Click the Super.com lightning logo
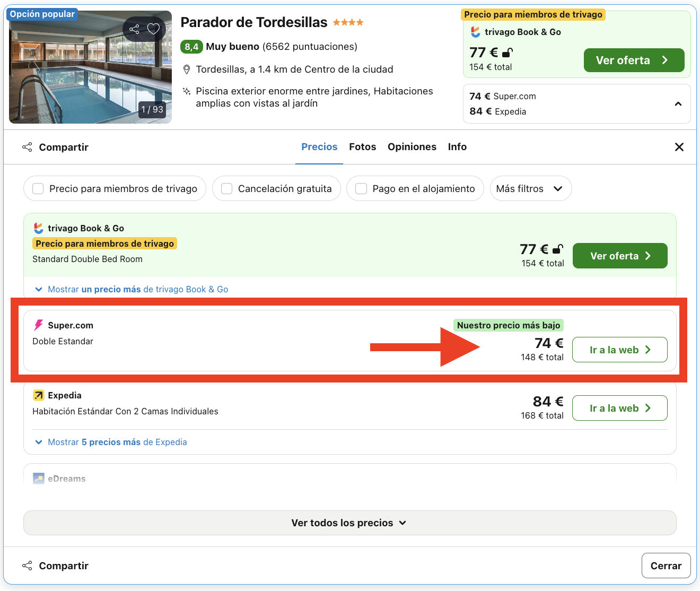This screenshot has width=700, height=591. point(38,325)
